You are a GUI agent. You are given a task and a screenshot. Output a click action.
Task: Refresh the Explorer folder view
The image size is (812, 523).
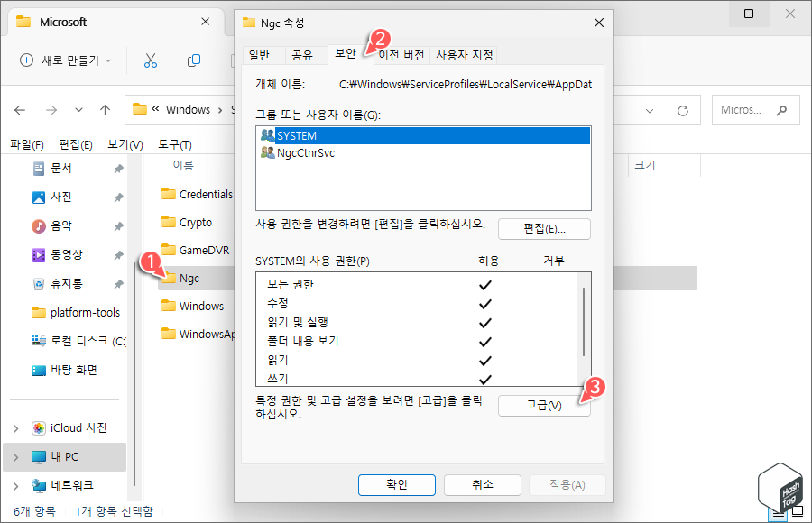(x=683, y=110)
